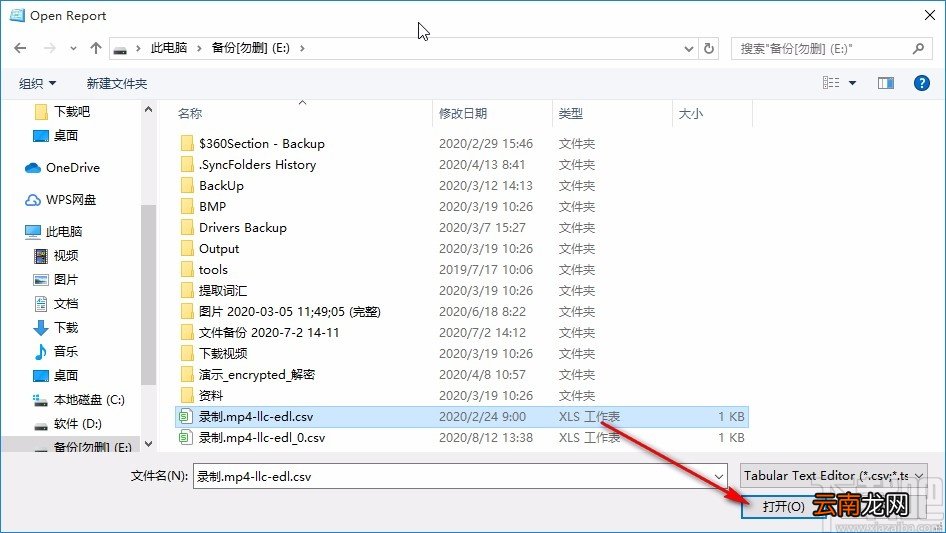Go up one folder level
The height and width of the screenshot is (533, 946).
point(95,48)
